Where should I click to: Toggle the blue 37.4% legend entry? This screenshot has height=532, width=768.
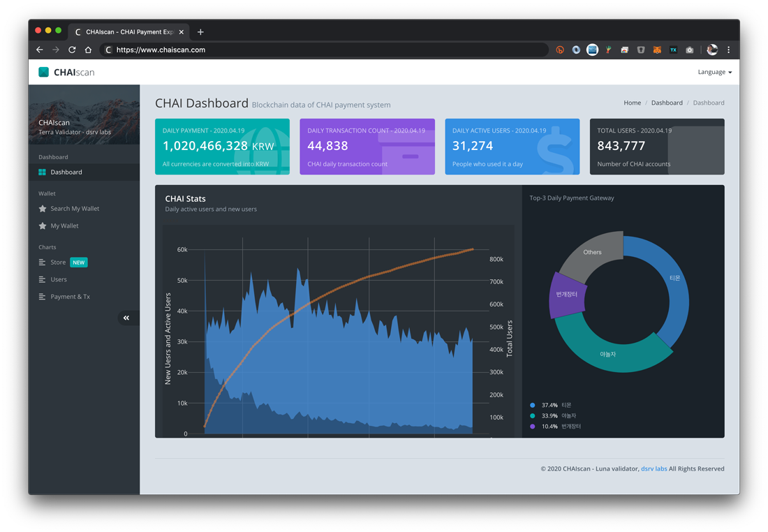pyautogui.click(x=551, y=405)
